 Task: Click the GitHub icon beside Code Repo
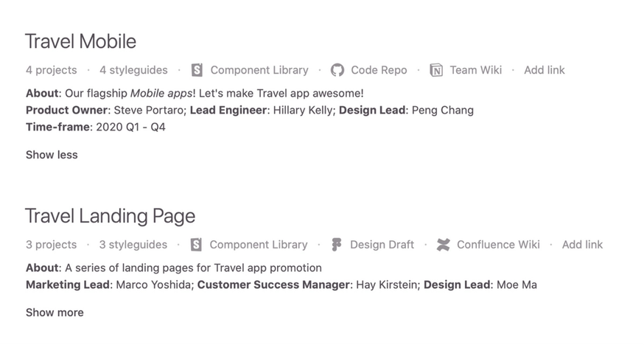tap(337, 70)
